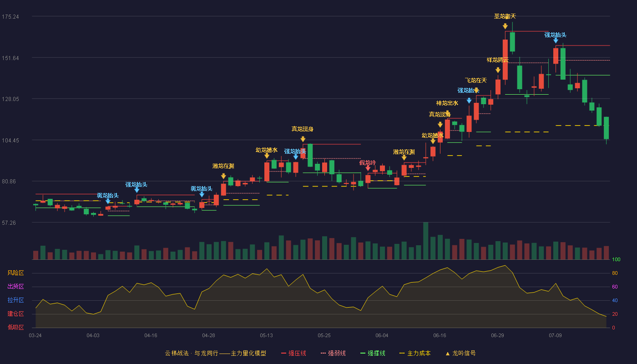Viewport: 637px width, 364px height.
Task: Click the 80.86 price axis label
Action: coord(10,182)
